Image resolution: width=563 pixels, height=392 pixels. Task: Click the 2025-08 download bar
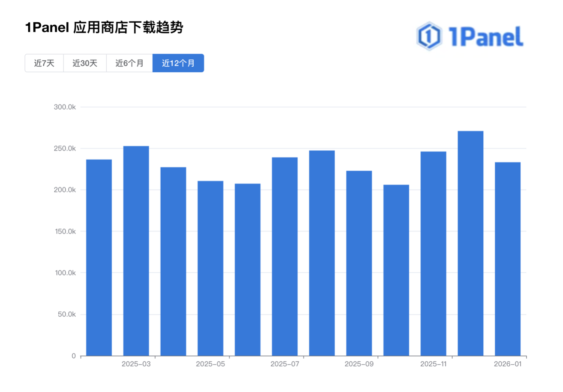pyautogui.click(x=322, y=253)
